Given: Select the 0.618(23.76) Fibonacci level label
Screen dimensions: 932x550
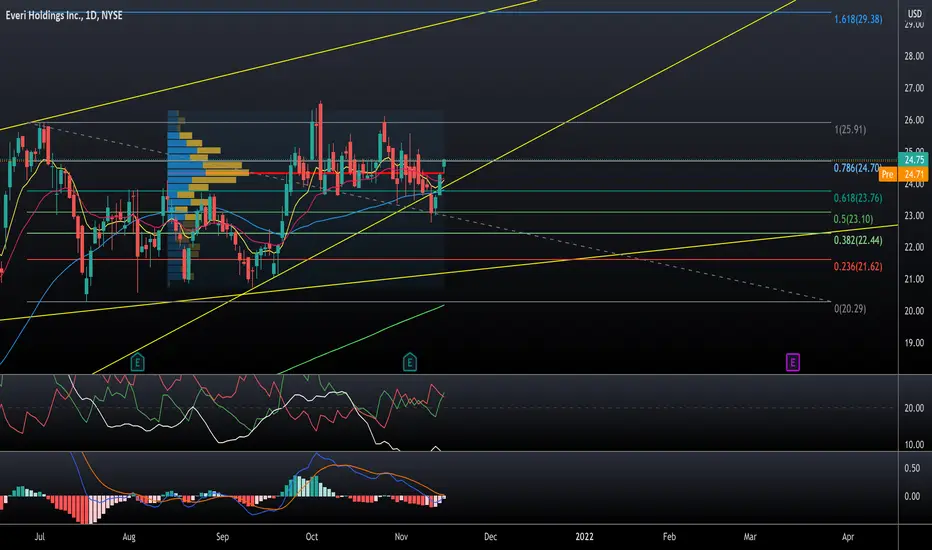Looking at the screenshot, I should [857, 198].
